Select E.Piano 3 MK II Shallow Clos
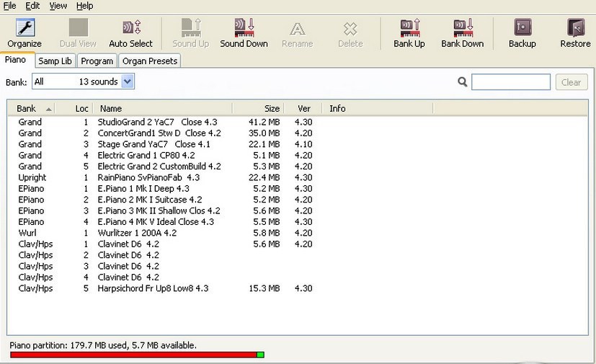Viewport: 596px width, 364px height. pos(159,210)
